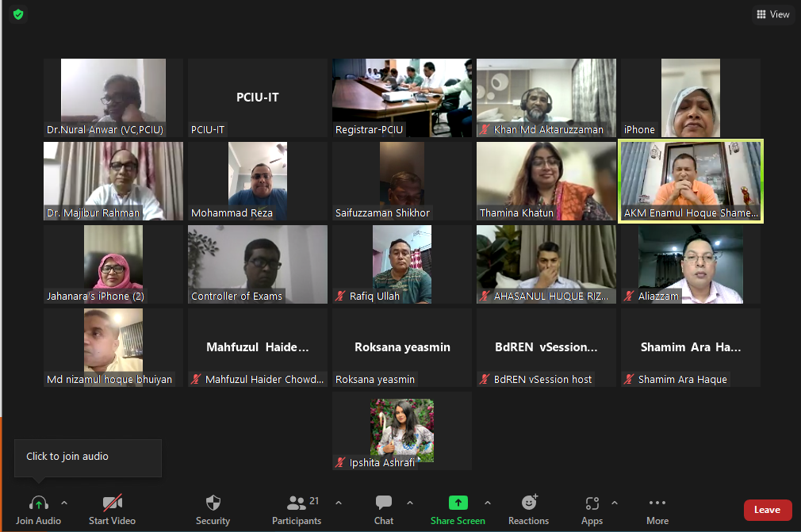
Task: Click the 'Rafiq Ullah' name label
Action: pos(374,296)
